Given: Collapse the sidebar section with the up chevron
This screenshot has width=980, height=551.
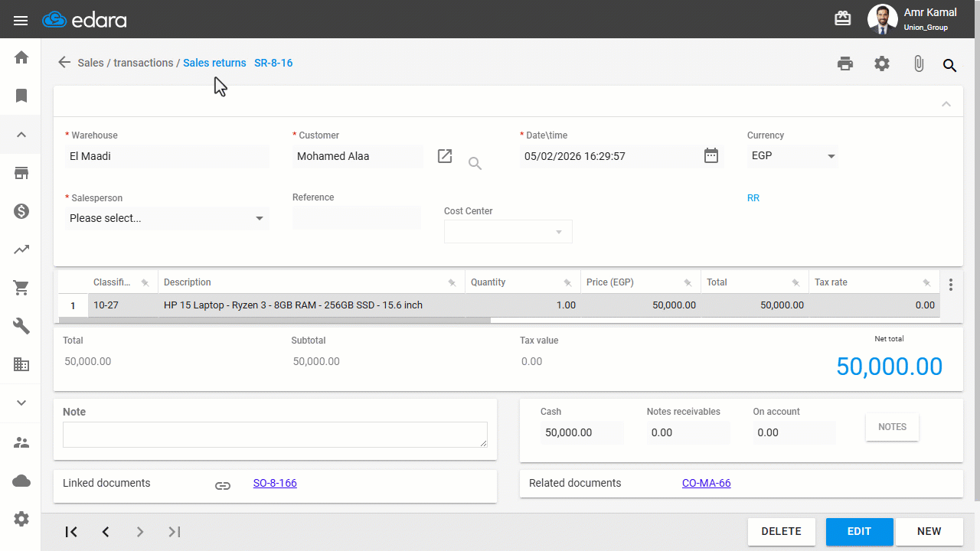Looking at the screenshot, I should 21,135.
